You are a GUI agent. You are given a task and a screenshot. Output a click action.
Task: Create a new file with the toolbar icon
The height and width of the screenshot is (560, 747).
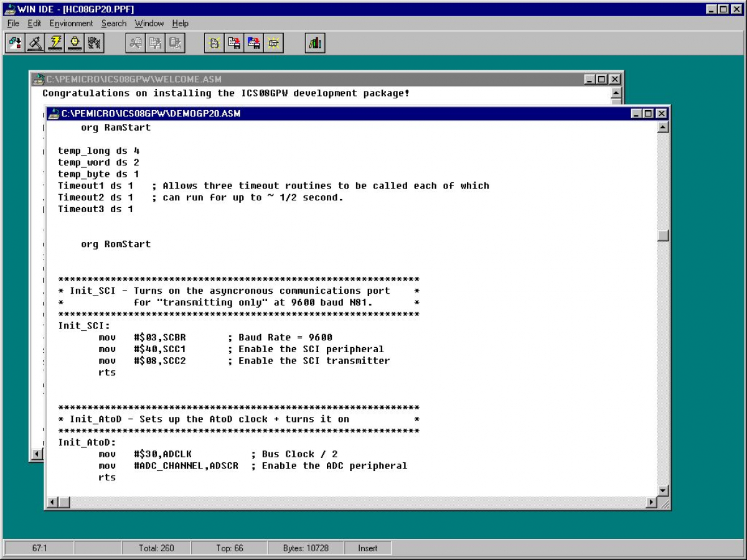pyautogui.click(x=213, y=42)
